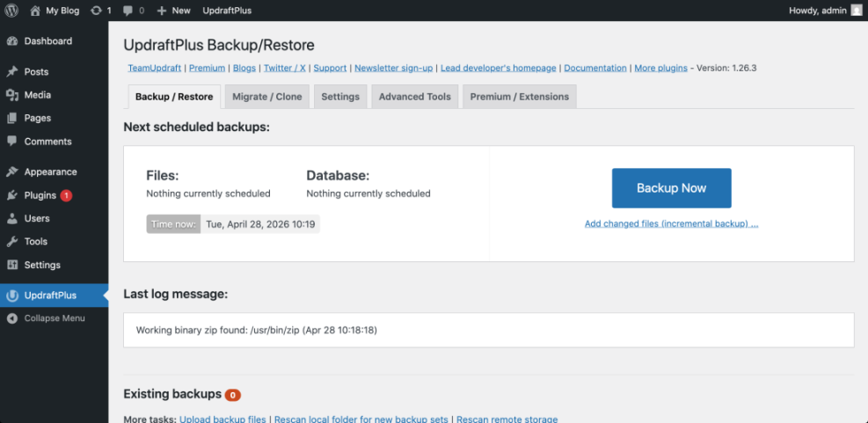Click the Tools wrench icon

click(x=12, y=242)
